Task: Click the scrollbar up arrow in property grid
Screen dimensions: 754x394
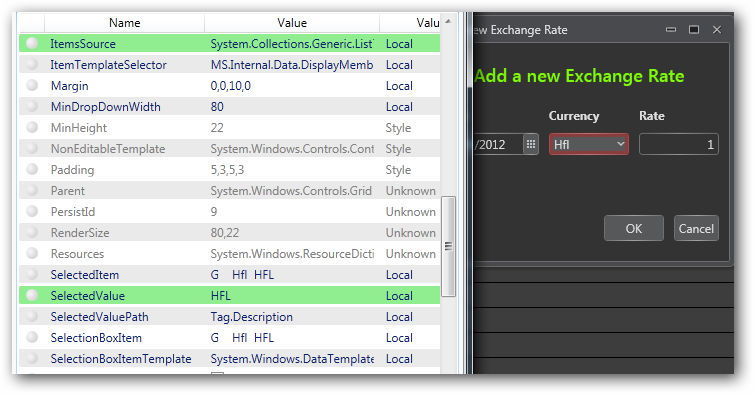Action: point(448,22)
